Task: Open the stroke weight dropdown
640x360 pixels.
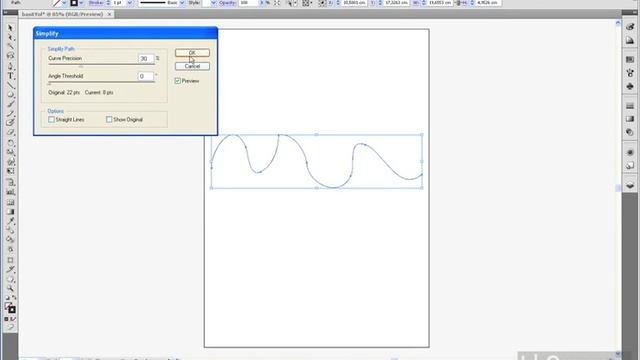Action: pyautogui.click(x=130, y=3)
